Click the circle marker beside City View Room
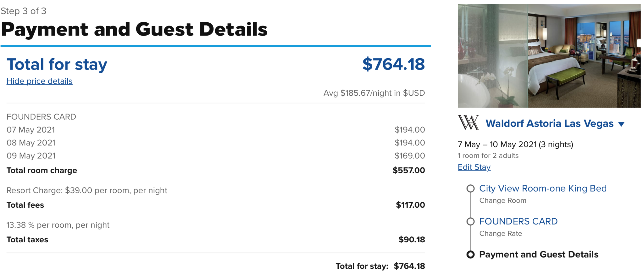 (x=470, y=189)
